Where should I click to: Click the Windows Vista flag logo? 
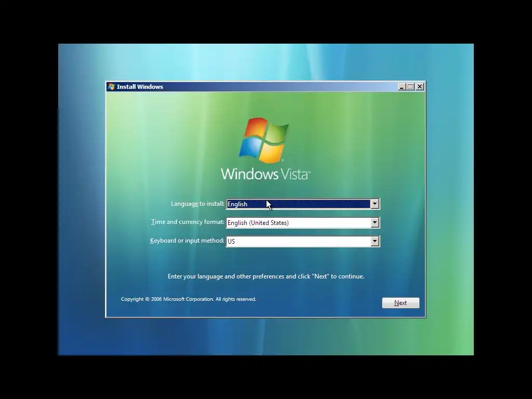click(264, 140)
